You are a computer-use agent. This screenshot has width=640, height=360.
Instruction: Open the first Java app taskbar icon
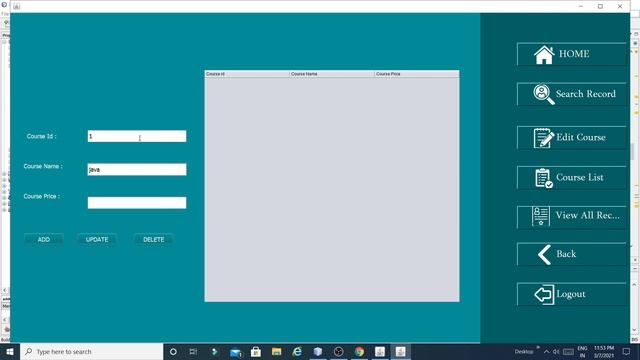click(380, 351)
